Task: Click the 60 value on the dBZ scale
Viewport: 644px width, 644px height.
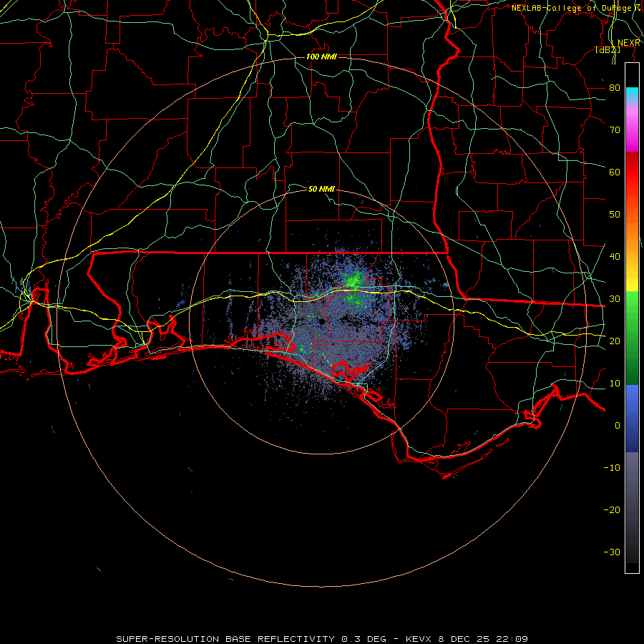Action: point(615,172)
